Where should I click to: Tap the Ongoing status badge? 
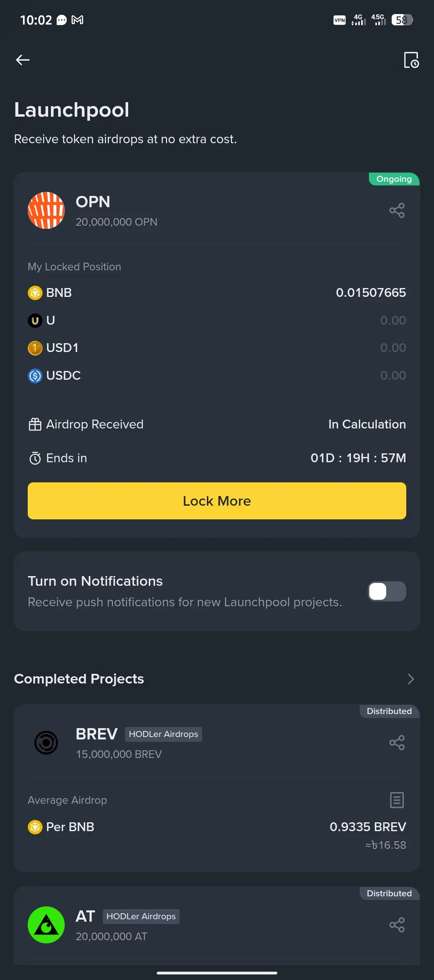(x=394, y=179)
